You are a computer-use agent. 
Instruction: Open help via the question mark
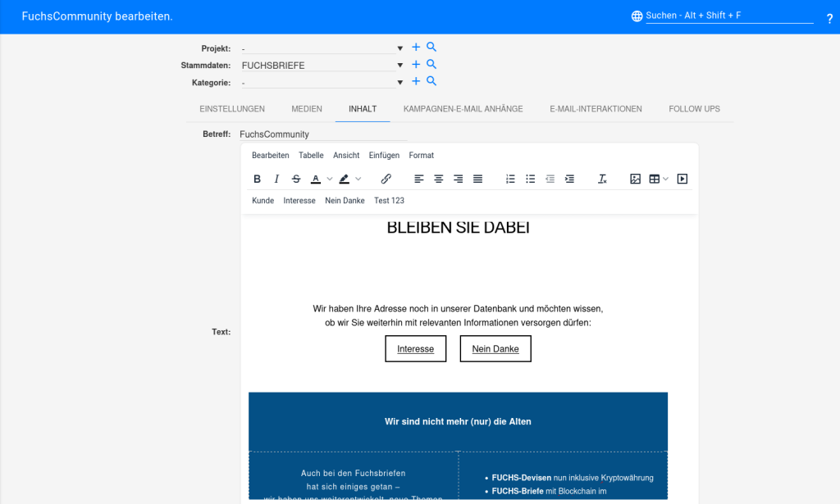[x=829, y=19]
